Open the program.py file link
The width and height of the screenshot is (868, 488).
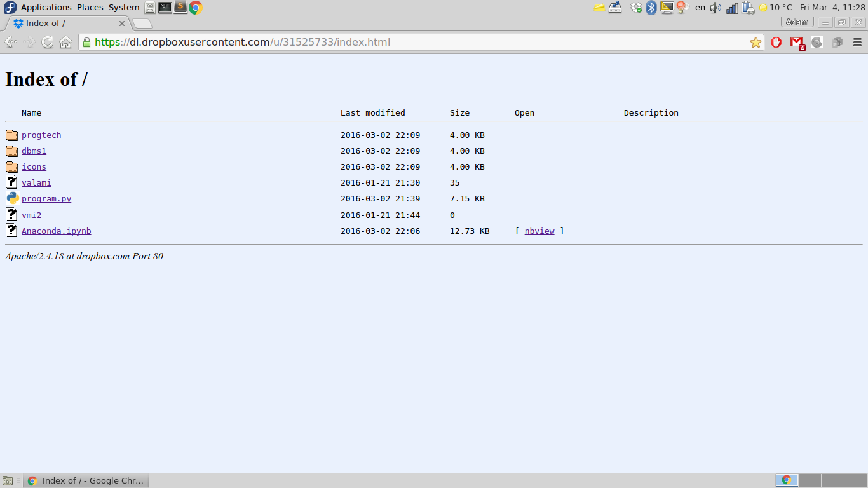pyautogui.click(x=46, y=199)
